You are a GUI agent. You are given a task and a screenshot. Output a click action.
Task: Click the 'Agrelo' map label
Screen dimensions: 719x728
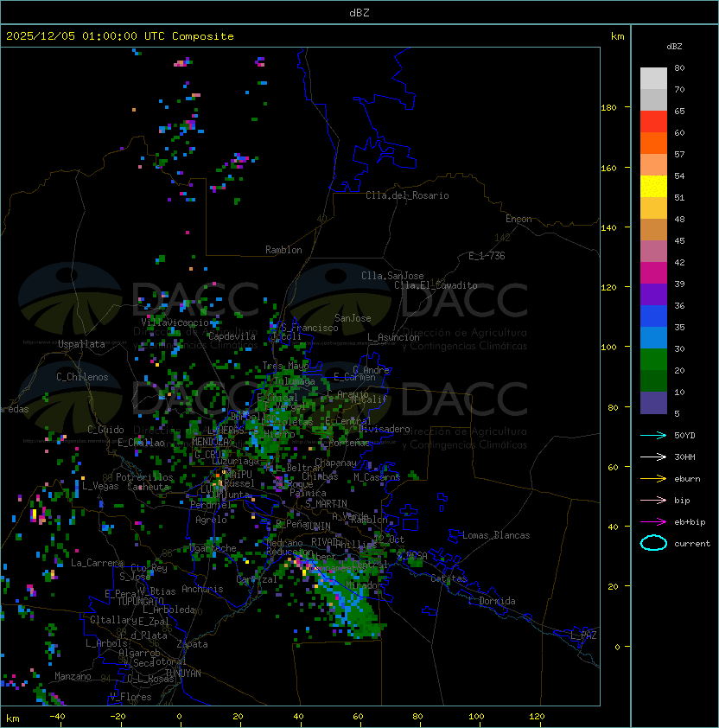[211, 520]
